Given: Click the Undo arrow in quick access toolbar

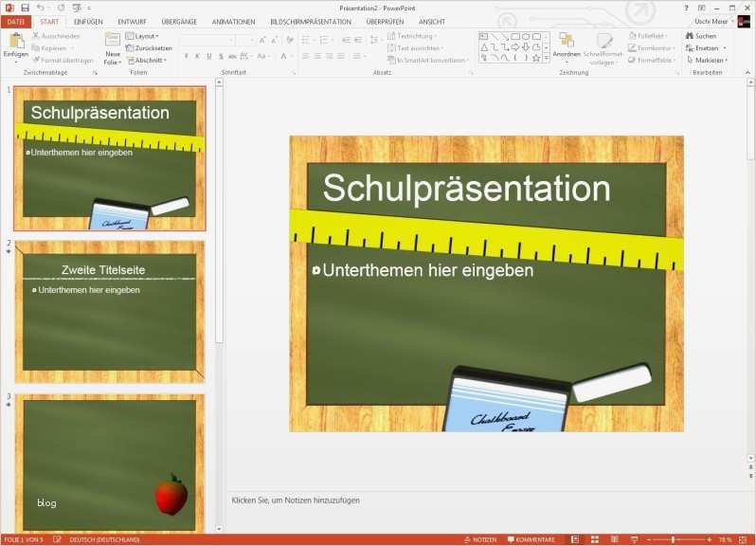Looking at the screenshot, I should 40,8.
